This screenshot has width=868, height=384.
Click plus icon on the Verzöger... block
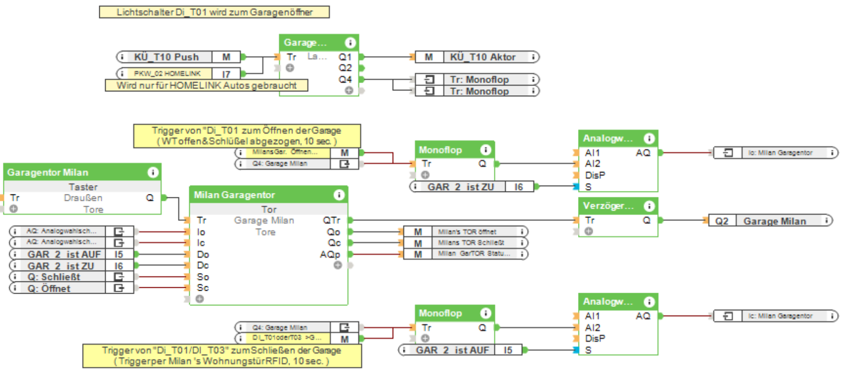tap(589, 231)
